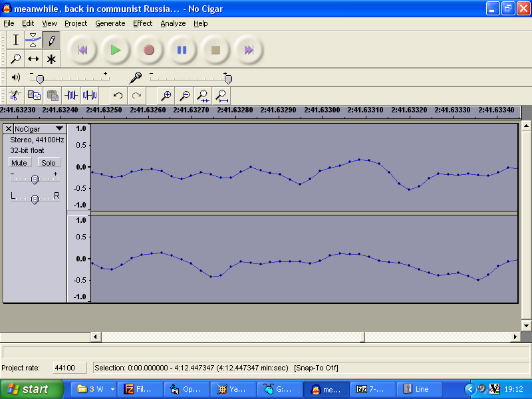Select the Multi-tool asterisk icon
Screen dimensions: 532x399
tap(51, 59)
